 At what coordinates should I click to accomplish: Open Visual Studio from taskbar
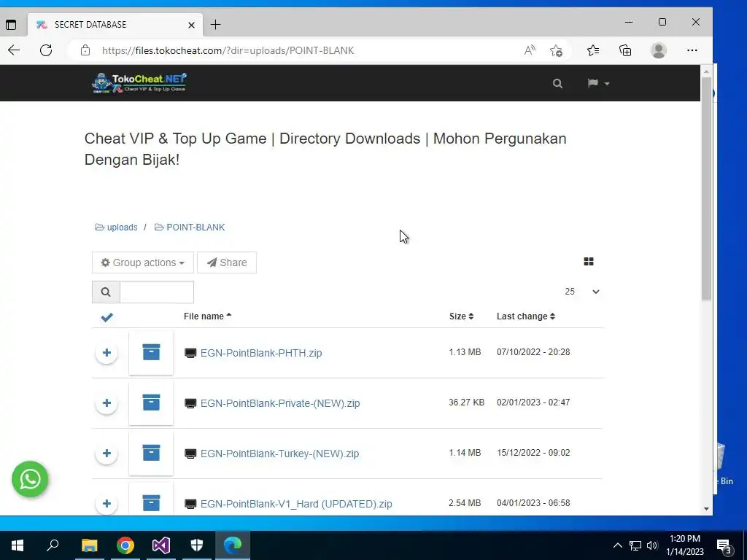161,545
